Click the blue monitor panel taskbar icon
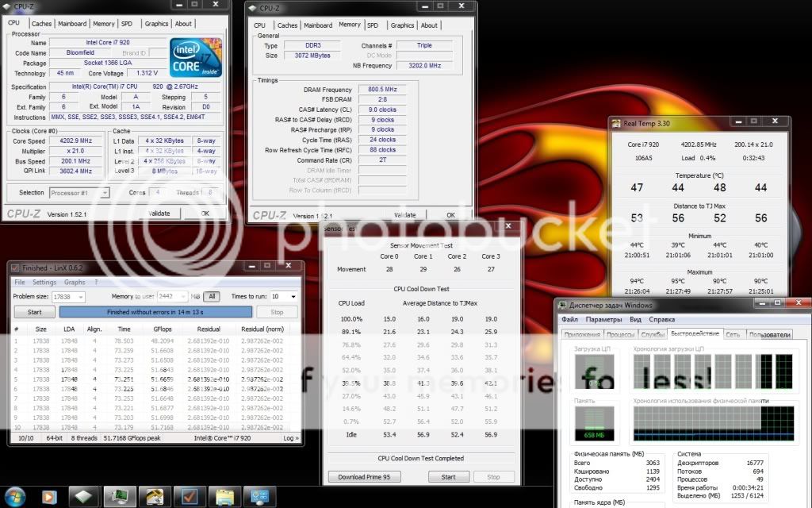Viewport: 812px width, 508px height. coord(260,497)
